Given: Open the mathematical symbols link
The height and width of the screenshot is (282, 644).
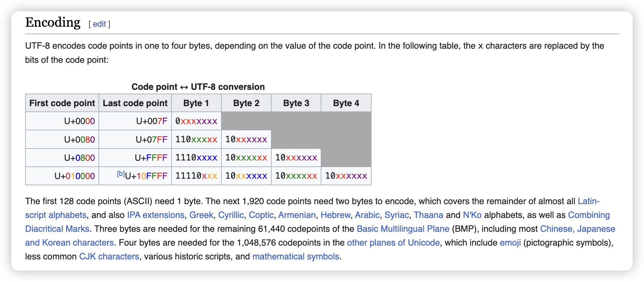Looking at the screenshot, I should click(296, 256).
